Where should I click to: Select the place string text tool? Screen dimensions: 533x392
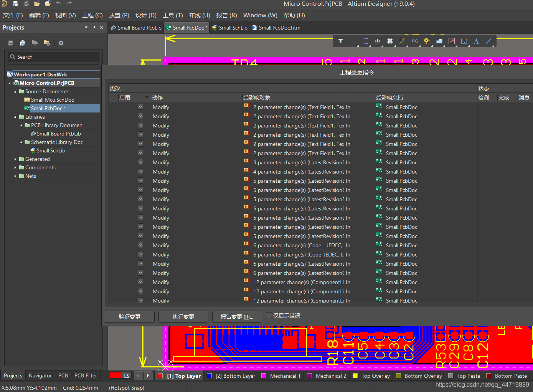coord(476,41)
